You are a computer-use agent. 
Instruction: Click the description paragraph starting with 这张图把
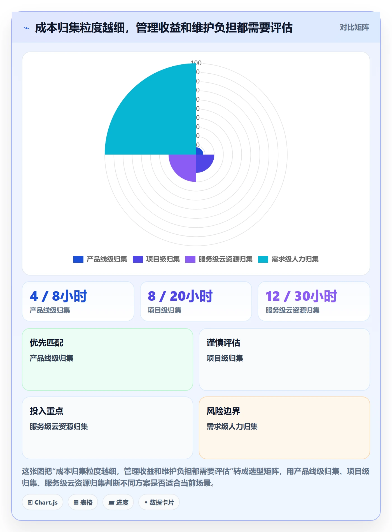tap(196, 477)
